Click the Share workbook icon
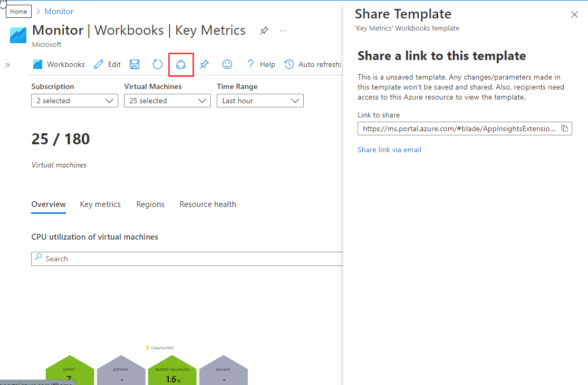This screenshot has height=385, width=588. (x=181, y=64)
